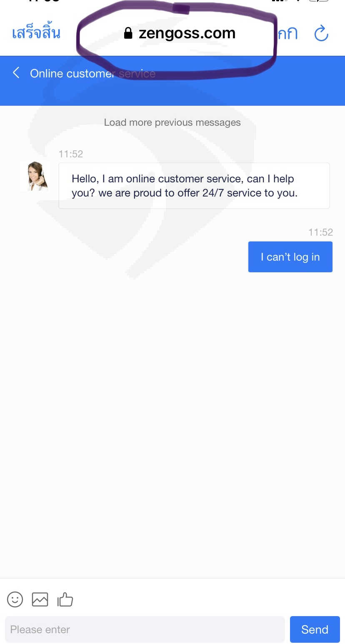The image size is (345, 644).
Task: Select the zengoss.com address bar
Action: 180,33
